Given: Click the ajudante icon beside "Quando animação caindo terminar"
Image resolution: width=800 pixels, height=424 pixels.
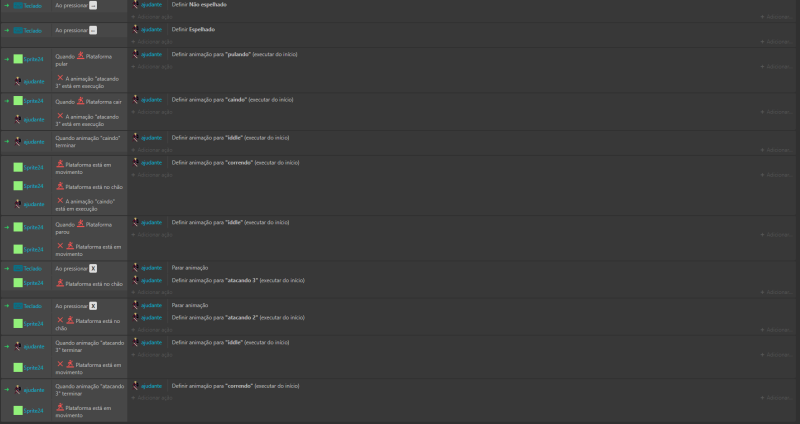Looking at the screenshot, I should point(18,141).
